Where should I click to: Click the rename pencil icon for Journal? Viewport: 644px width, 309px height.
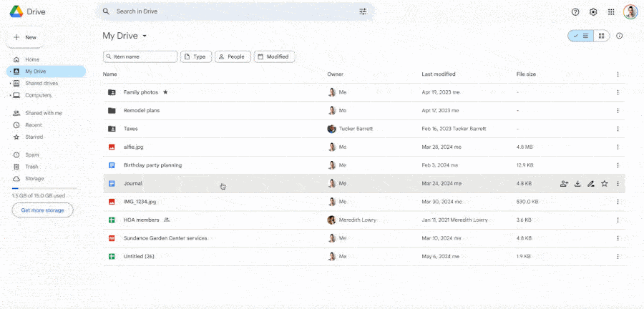pos(590,184)
